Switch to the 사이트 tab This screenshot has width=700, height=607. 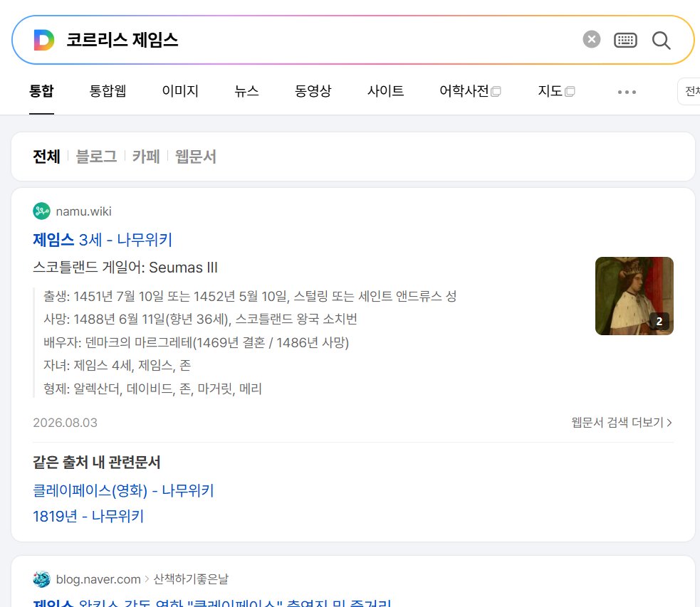[385, 91]
